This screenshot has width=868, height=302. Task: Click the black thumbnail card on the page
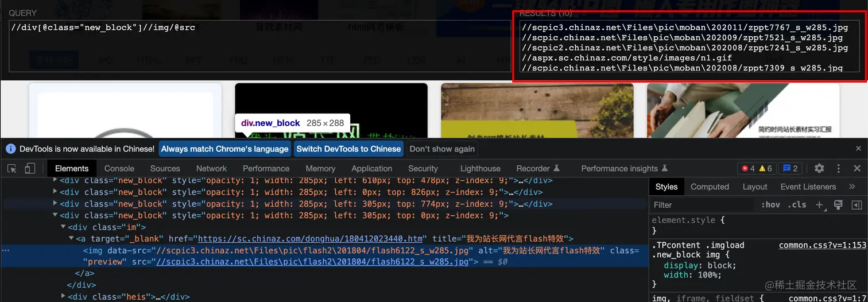(331, 110)
